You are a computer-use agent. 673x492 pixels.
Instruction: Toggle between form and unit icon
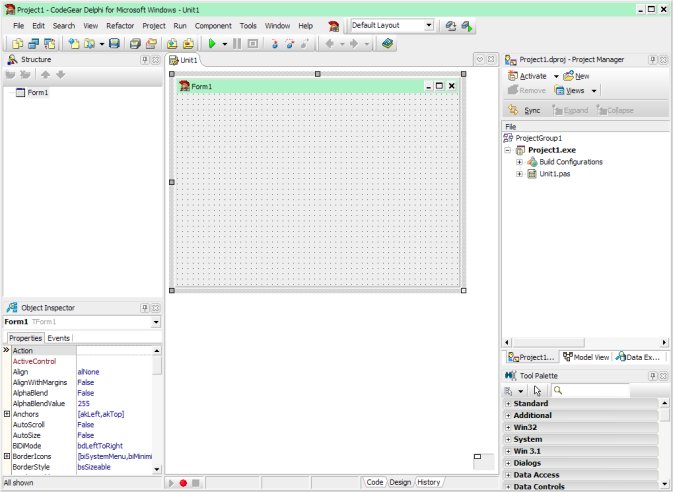49,44
